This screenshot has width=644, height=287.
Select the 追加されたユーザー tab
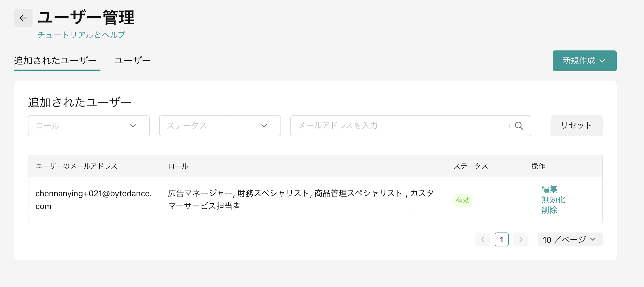(x=55, y=61)
